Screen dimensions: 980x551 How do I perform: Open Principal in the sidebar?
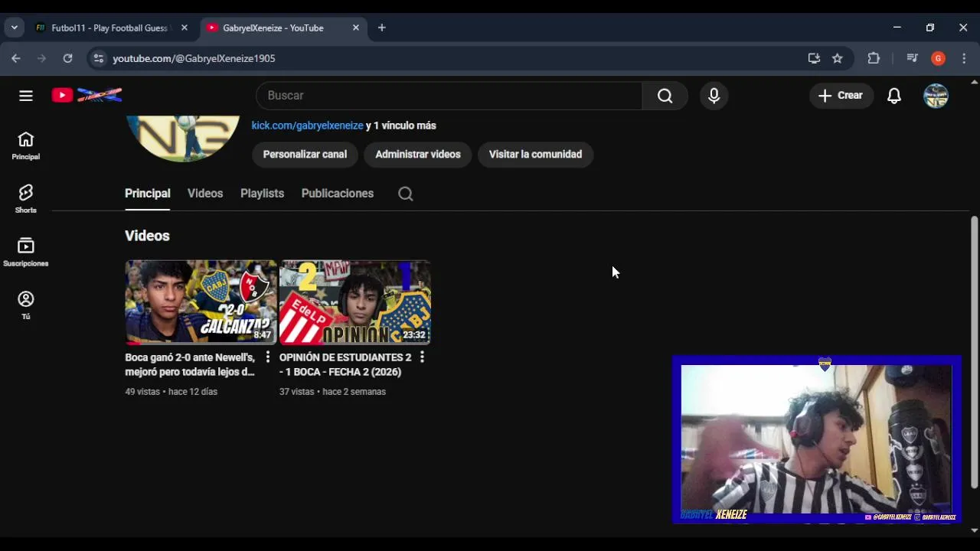pos(26,145)
